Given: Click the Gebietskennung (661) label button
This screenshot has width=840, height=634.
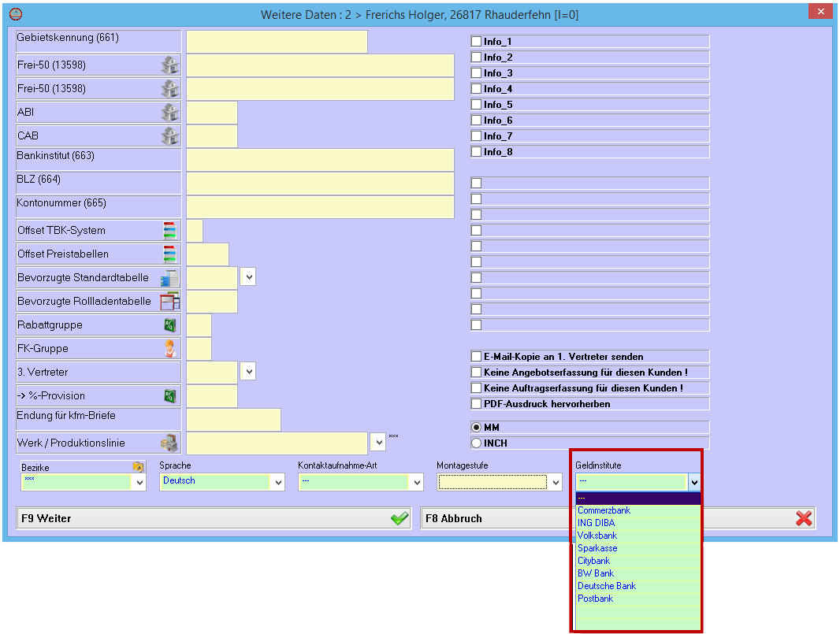Looking at the screenshot, I should pyautogui.click(x=98, y=41).
